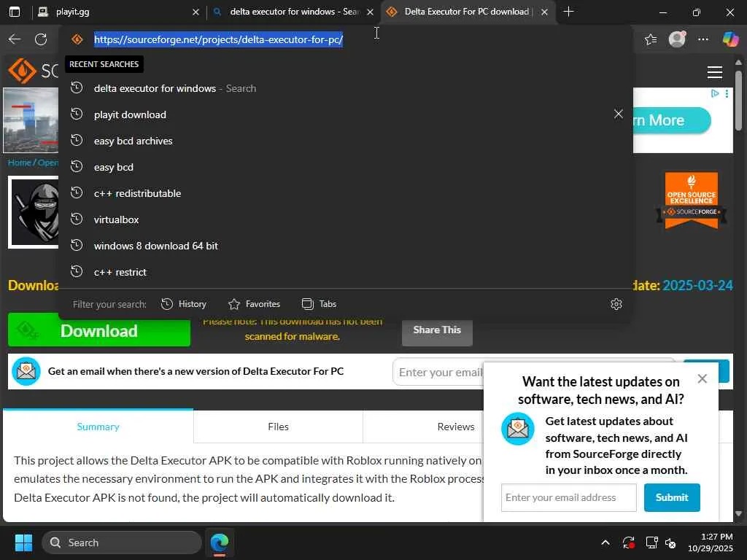Click the 2025-03-24 update date
The height and width of the screenshot is (560, 747).
coord(697,285)
